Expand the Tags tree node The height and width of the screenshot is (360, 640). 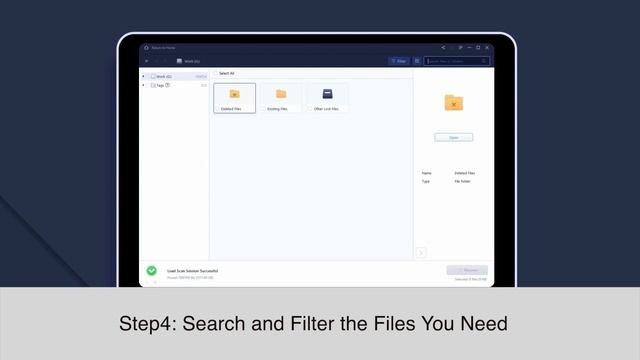point(143,85)
